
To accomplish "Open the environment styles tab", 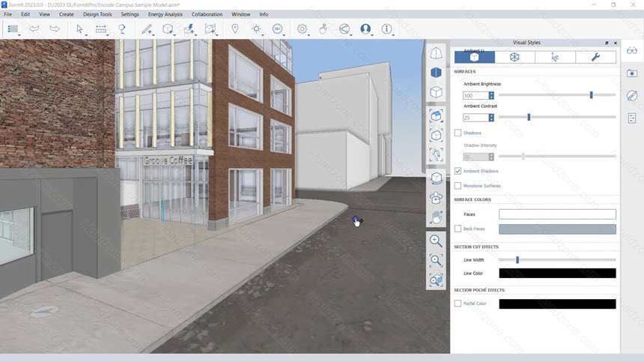I will [555, 57].
